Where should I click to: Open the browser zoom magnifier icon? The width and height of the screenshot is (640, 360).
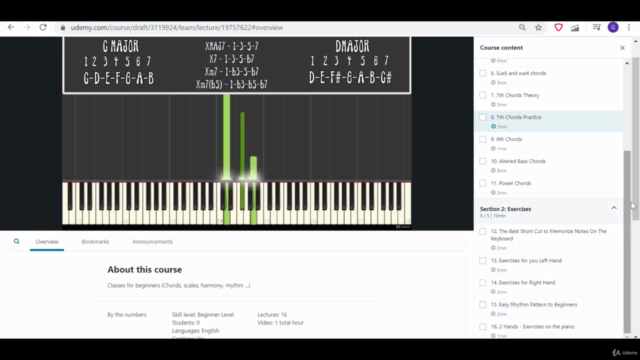(x=522, y=27)
